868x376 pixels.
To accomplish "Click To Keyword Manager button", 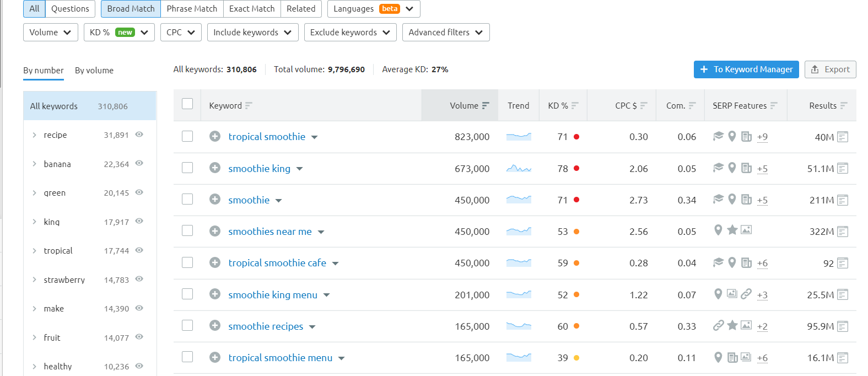I will point(746,69).
